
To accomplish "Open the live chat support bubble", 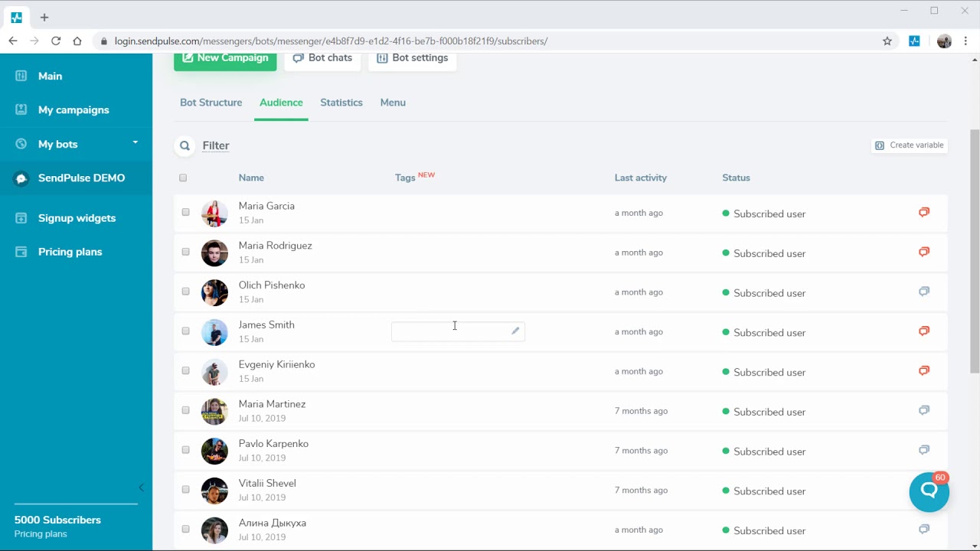I will [x=929, y=491].
